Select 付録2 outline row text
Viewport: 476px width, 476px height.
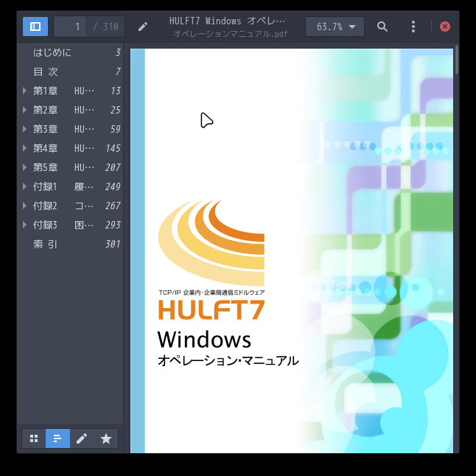click(x=63, y=206)
